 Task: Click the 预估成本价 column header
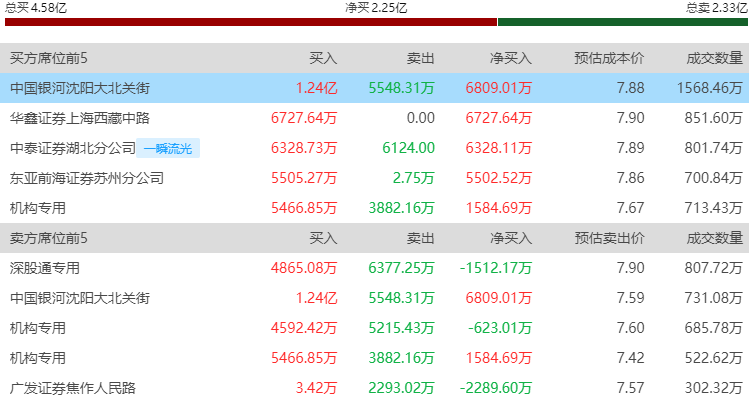tap(609, 58)
